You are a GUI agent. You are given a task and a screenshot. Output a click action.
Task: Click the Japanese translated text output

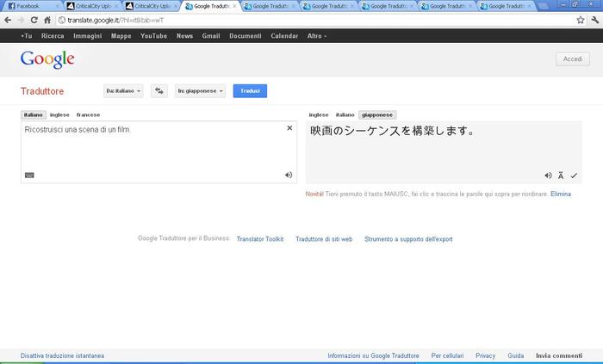point(392,131)
